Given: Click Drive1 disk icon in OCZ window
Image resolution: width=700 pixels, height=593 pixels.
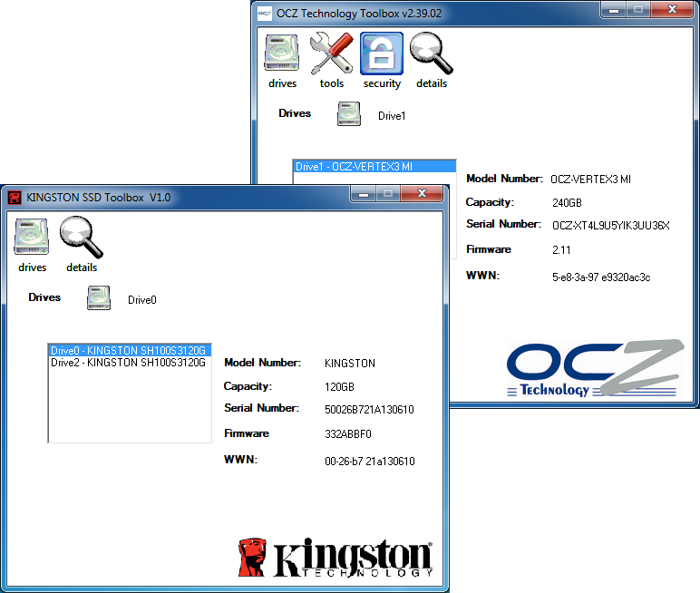Looking at the screenshot, I should 349,114.
